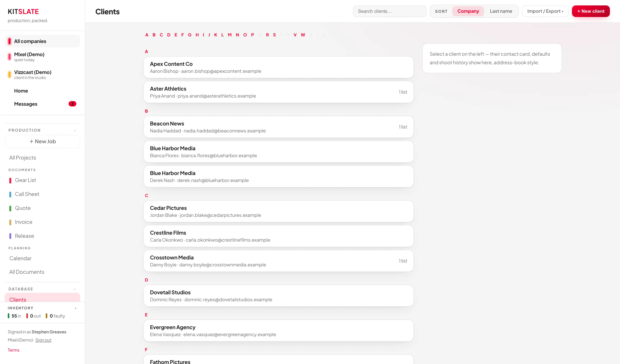620x364 pixels.
Task: Open Quote with green marker
Action: [x=23, y=208]
